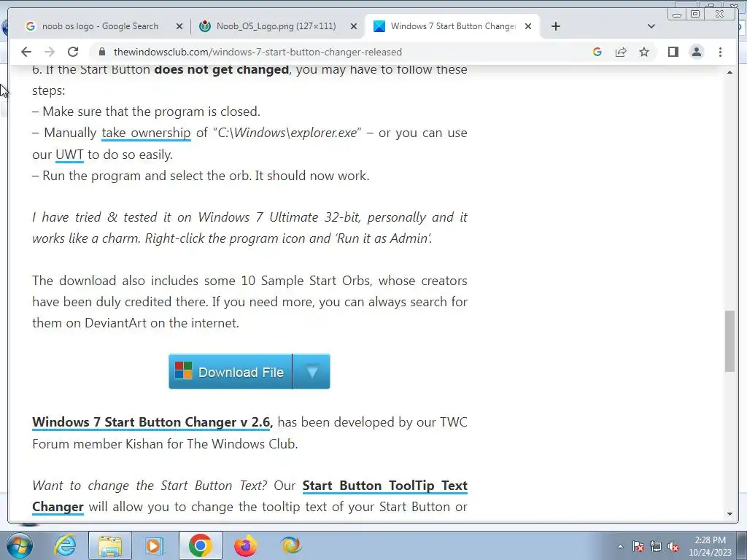Screen dimensions: 747x560
Task: Open the take ownership link
Action: [x=146, y=133]
